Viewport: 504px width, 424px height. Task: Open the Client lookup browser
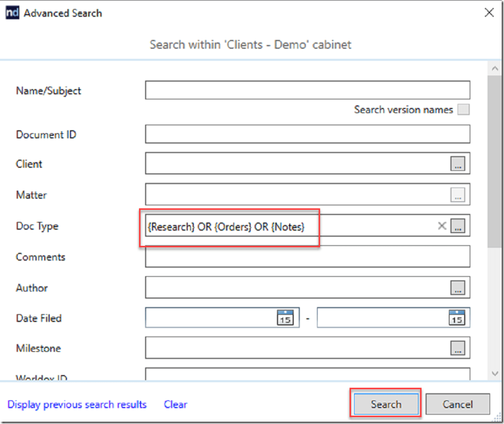point(458,163)
